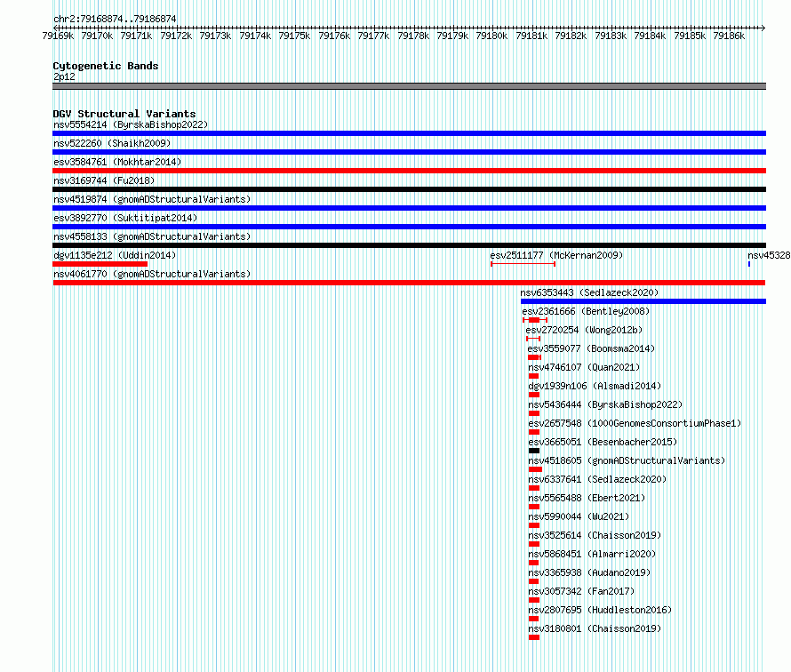
Task: Click the esv3584761 red variant bar
Action: point(409,171)
